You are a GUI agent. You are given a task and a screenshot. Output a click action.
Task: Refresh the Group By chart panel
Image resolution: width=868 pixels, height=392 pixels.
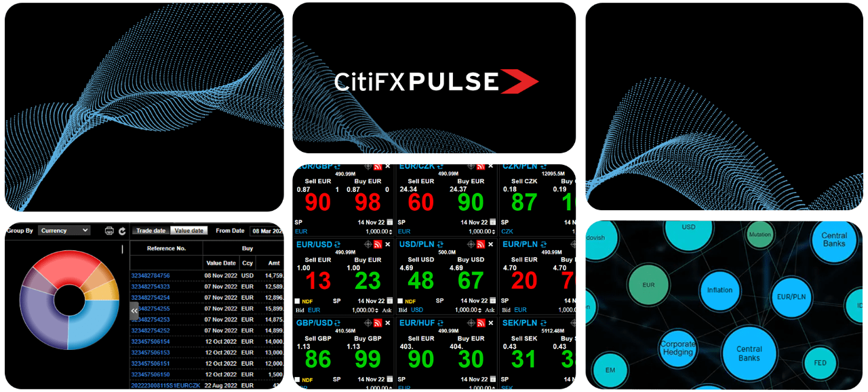122,231
